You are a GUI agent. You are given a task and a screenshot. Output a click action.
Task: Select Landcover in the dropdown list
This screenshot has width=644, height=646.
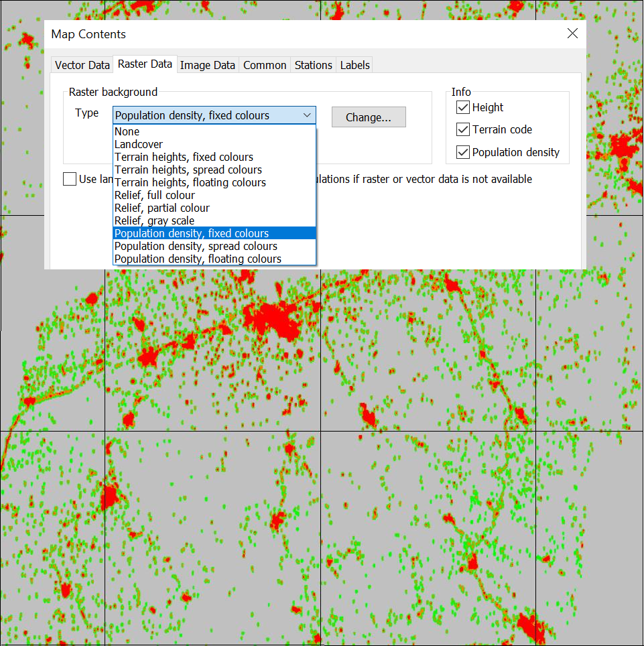click(x=139, y=144)
